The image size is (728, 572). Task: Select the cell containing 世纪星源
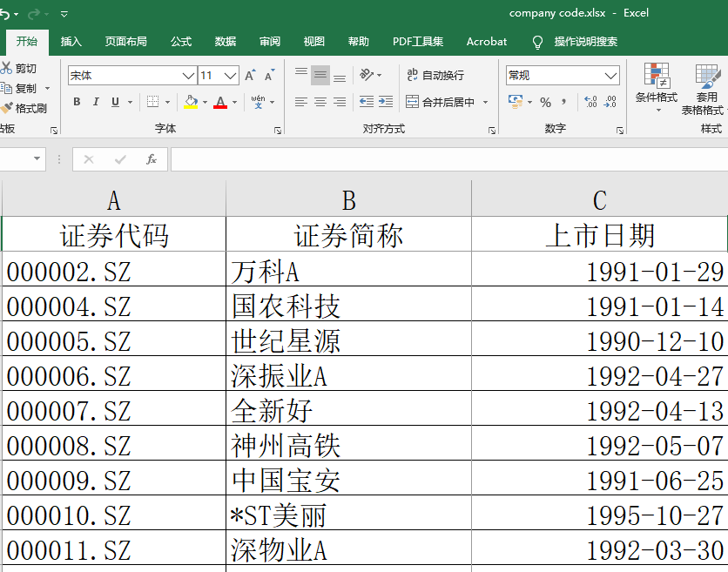click(348, 340)
